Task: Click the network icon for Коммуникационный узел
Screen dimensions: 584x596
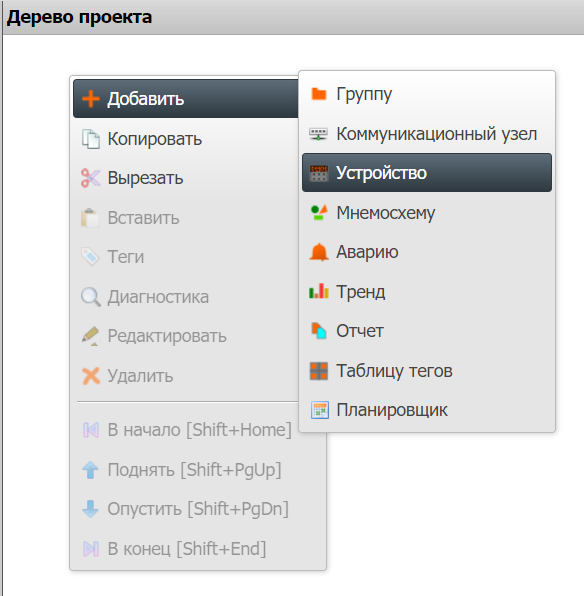Action: point(319,134)
